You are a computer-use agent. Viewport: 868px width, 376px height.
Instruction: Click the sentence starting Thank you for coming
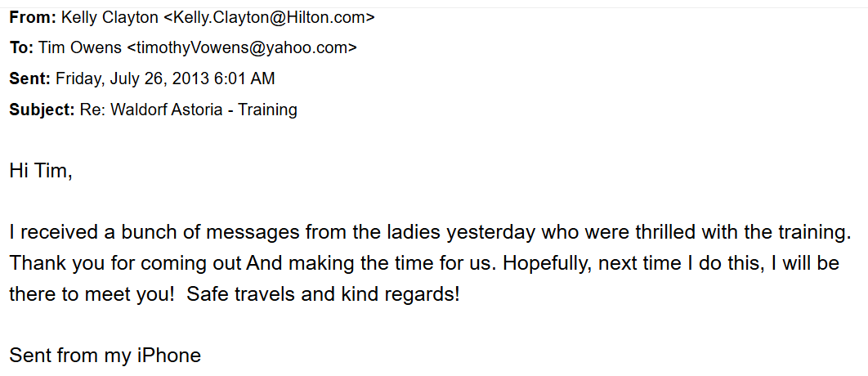[x=245, y=263]
